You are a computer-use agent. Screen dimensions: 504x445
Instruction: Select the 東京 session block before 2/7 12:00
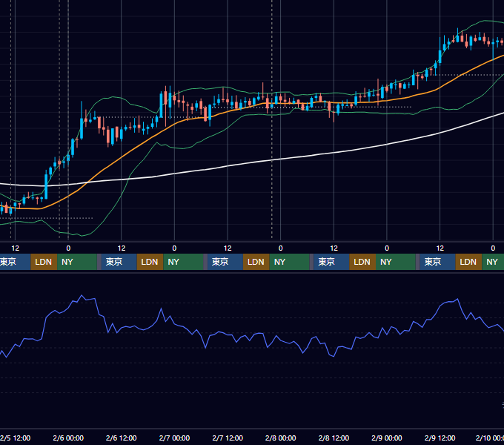[x=225, y=262]
